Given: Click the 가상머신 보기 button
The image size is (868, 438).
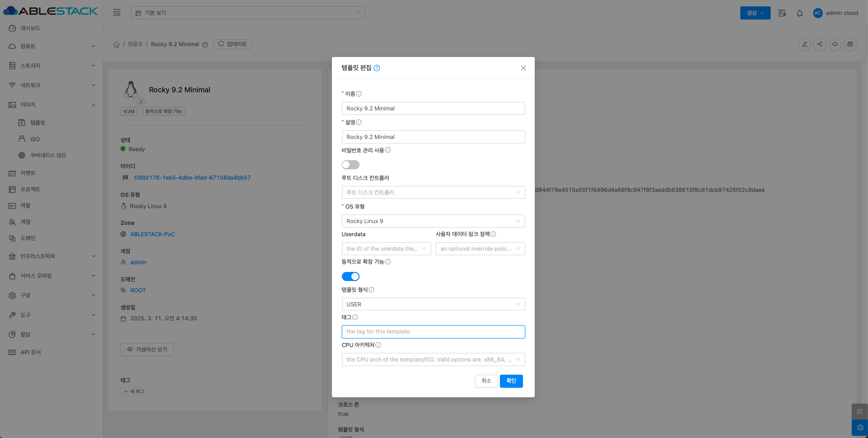Looking at the screenshot, I should tap(147, 349).
